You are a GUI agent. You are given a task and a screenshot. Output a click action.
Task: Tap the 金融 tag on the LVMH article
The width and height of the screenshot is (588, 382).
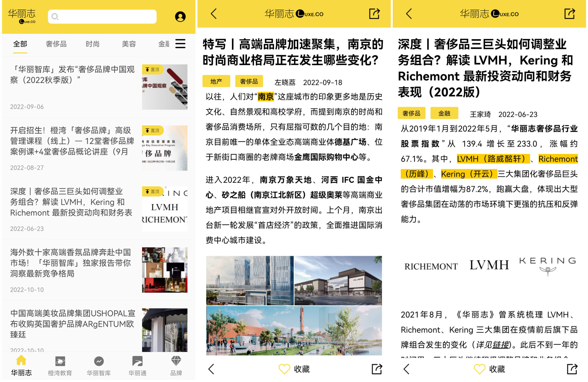[444, 113]
